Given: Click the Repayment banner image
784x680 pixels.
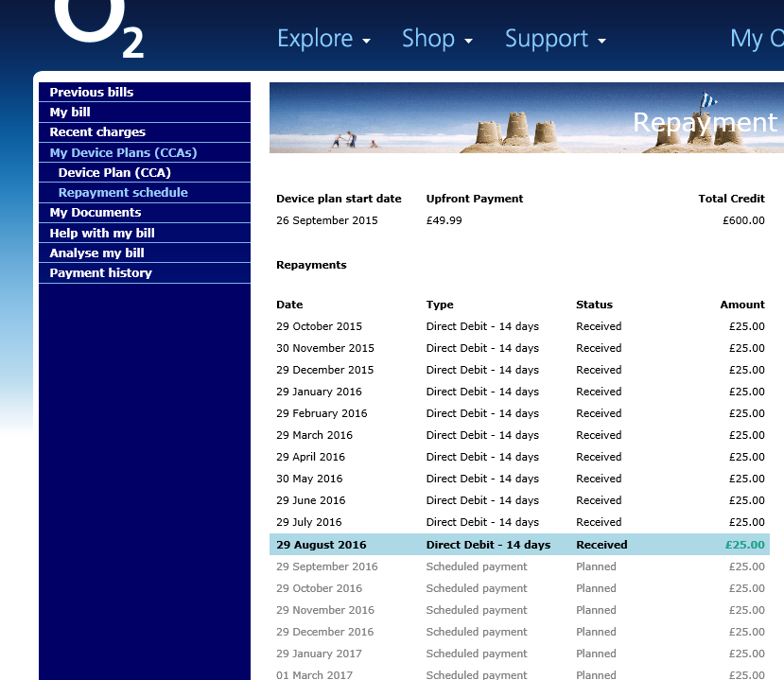Looking at the screenshot, I should pos(527,117).
